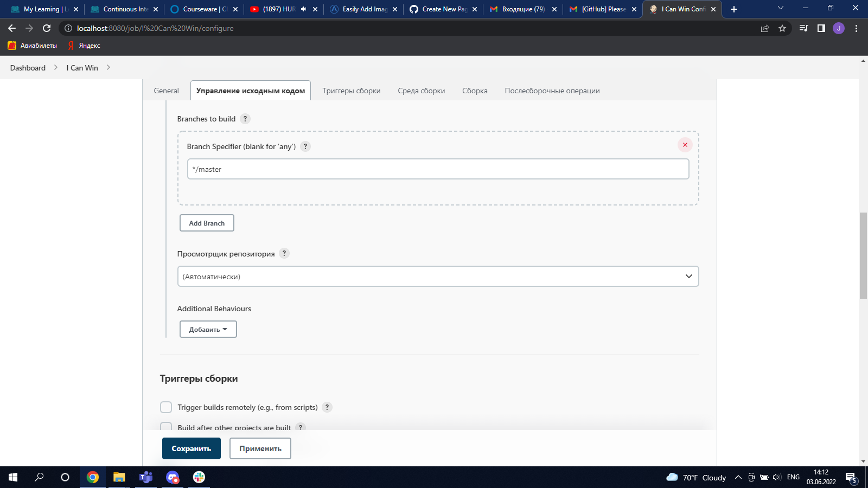Open help for Branches to build
The height and width of the screenshot is (488, 868).
click(245, 119)
